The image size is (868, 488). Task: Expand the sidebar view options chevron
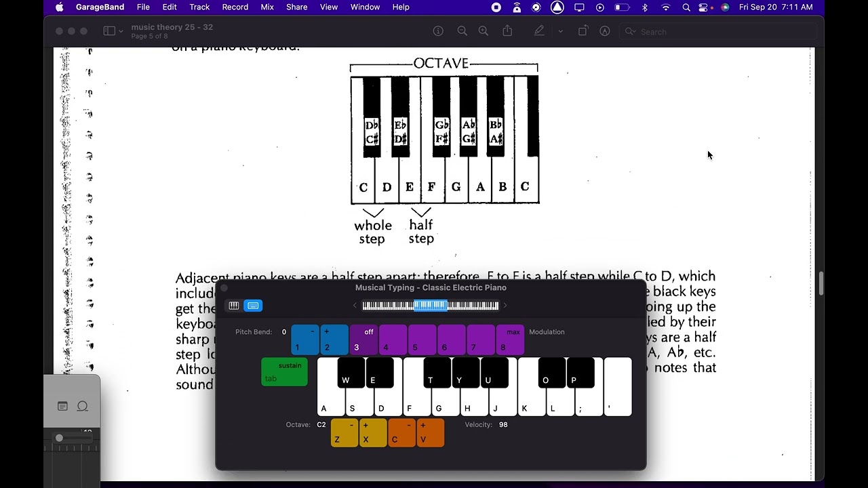[121, 31]
